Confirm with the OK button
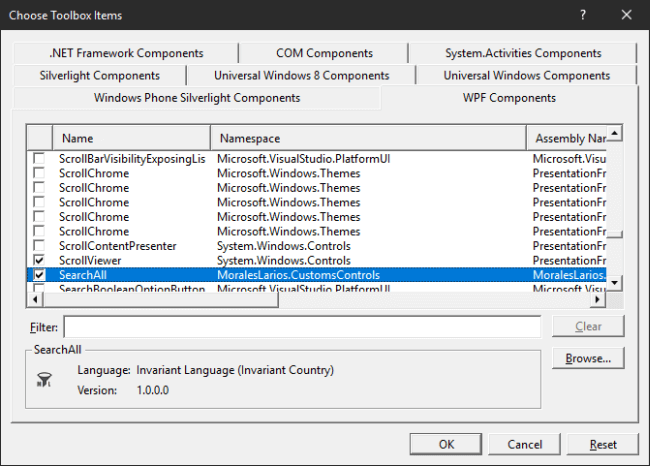 (x=446, y=444)
